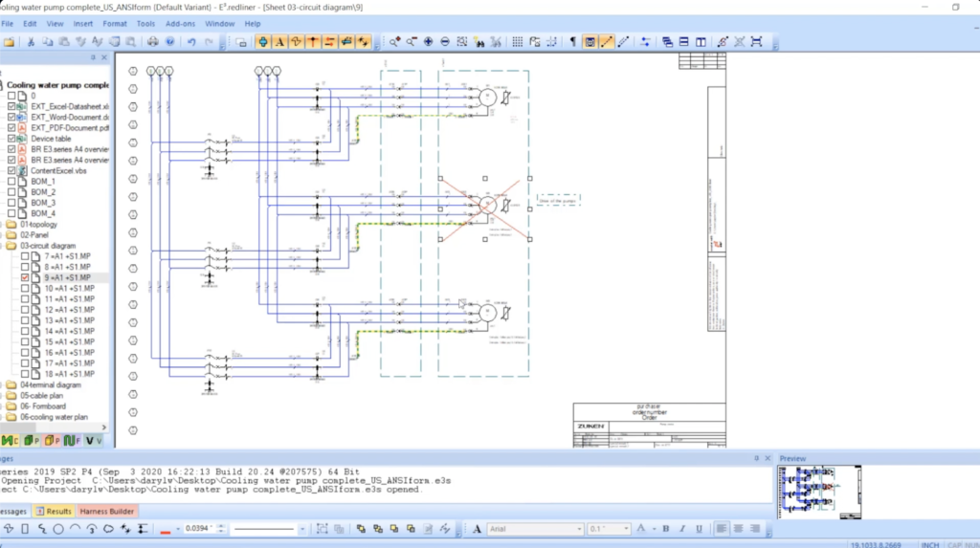This screenshot has height=548, width=980.
Task: Click the Print icon in the toolbar
Action: [153, 42]
